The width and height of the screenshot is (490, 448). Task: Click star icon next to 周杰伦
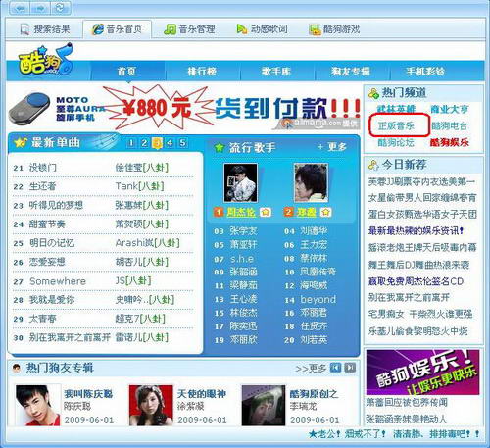point(266,213)
